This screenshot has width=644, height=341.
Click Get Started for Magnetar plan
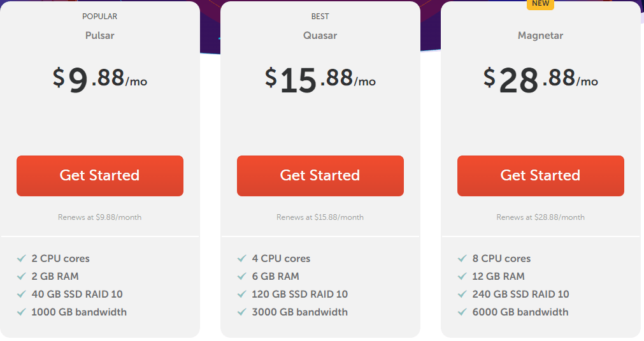tap(541, 176)
